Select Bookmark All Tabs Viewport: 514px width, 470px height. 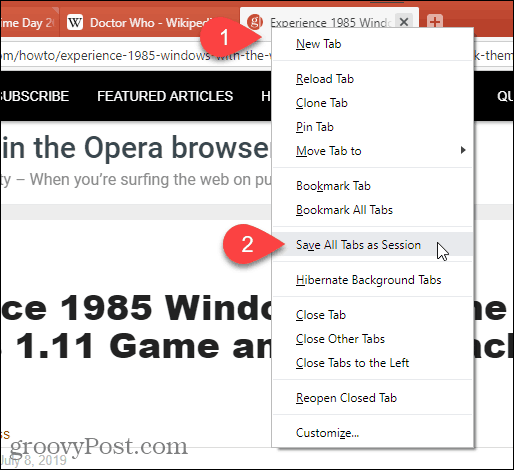pos(373,210)
